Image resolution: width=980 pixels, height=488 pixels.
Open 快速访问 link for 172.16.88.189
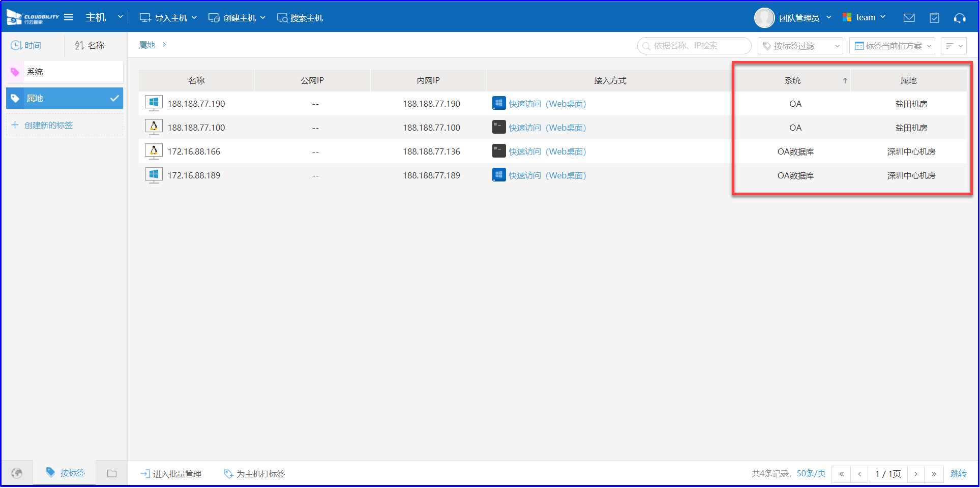[547, 175]
